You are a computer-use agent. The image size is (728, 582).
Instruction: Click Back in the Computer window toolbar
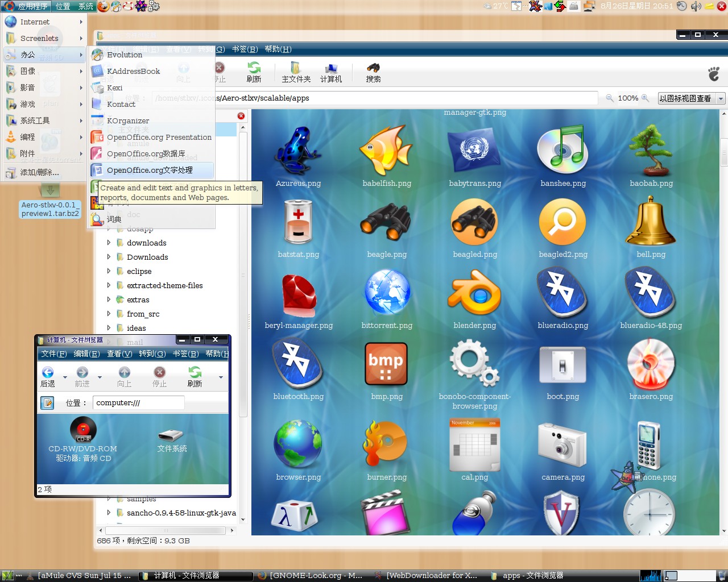[48, 377]
